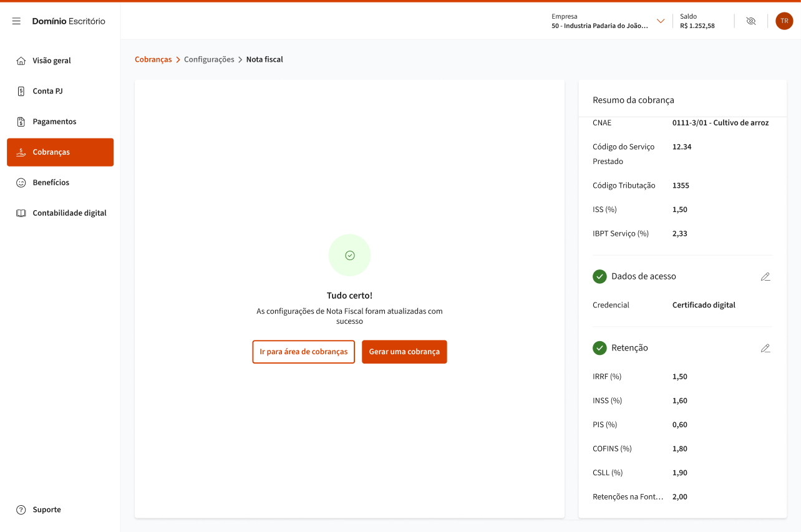Click the Conta PJ document icon
Screen dimensions: 801x532
(21, 91)
